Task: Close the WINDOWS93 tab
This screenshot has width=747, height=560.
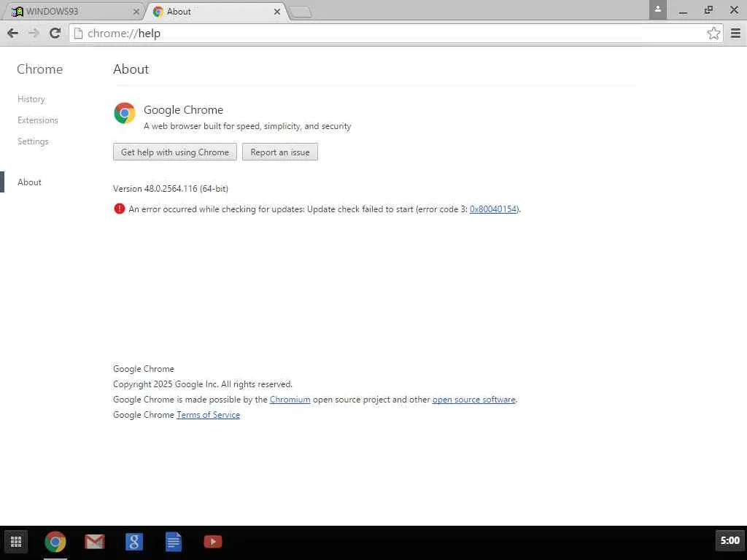Action: pos(136,12)
